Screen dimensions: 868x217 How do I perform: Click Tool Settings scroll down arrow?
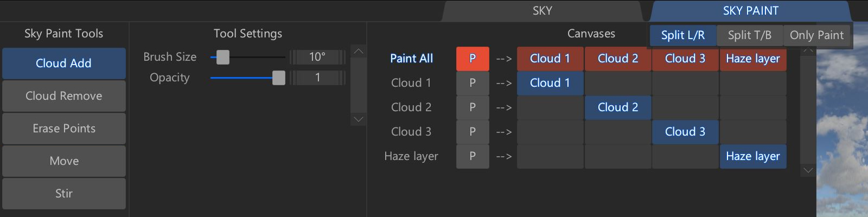coord(358,119)
